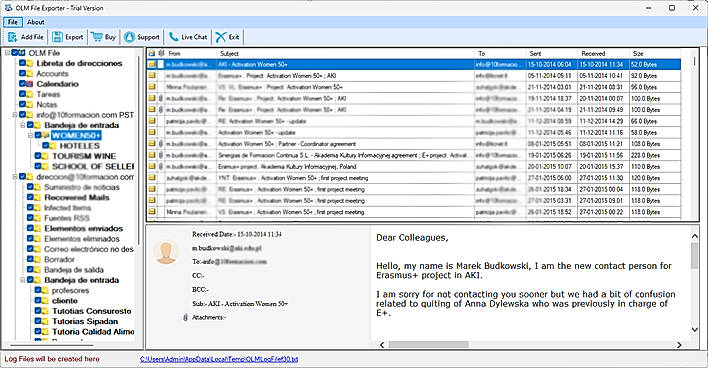Click the sender avatar in preview pane
The image size is (708, 368).
click(x=166, y=252)
